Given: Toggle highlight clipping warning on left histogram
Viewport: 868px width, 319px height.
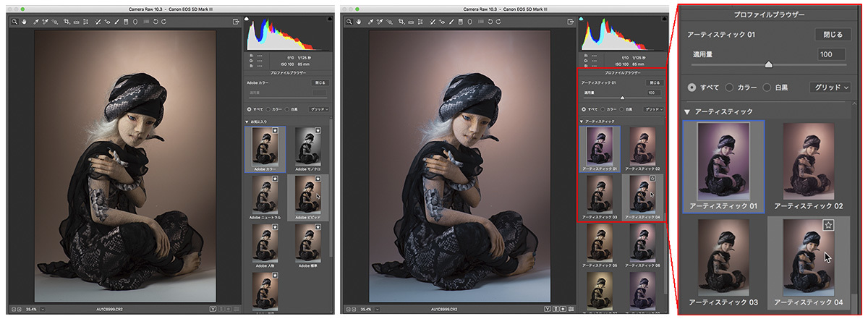Looking at the screenshot, I should coord(330,20).
